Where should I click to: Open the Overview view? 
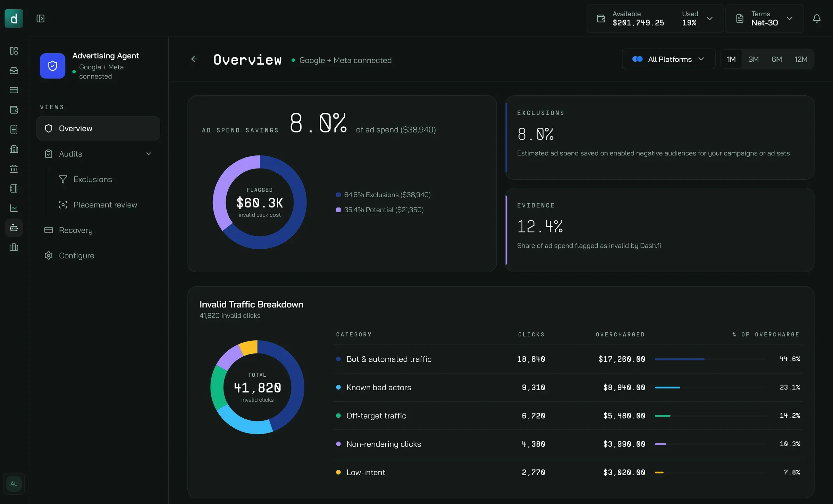coord(98,128)
